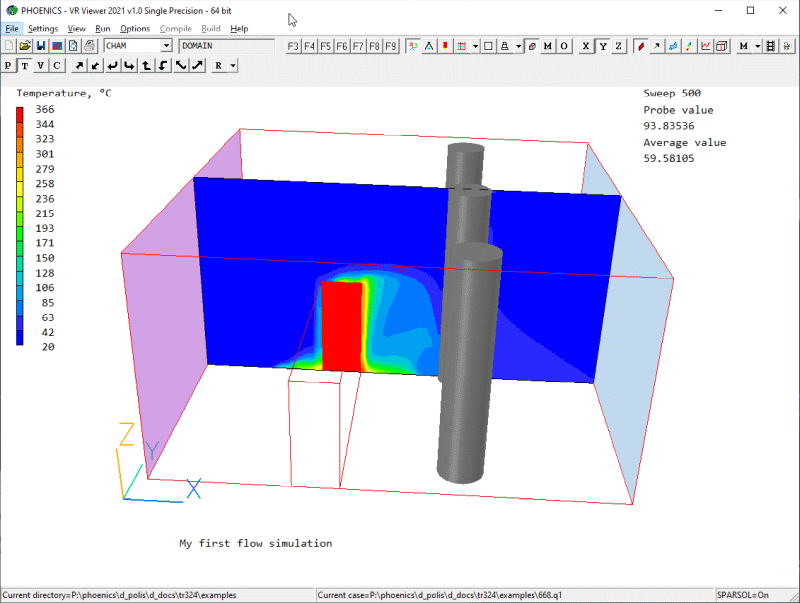
Task: Click the wireframe box icon
Action: 488,46
